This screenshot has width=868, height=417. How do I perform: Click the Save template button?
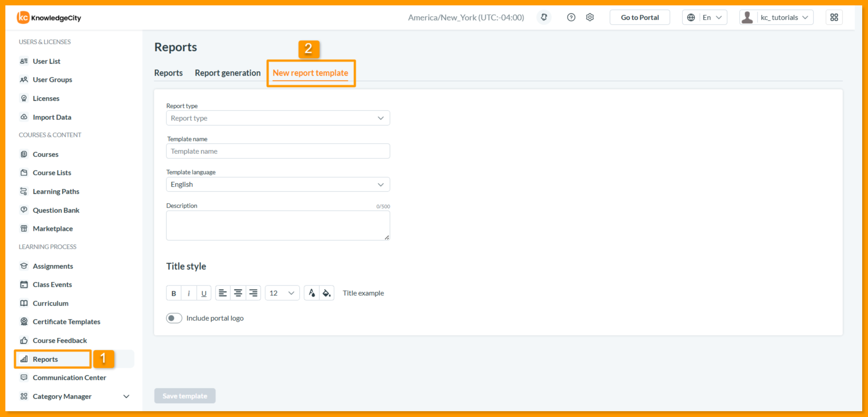click(185, 396)
